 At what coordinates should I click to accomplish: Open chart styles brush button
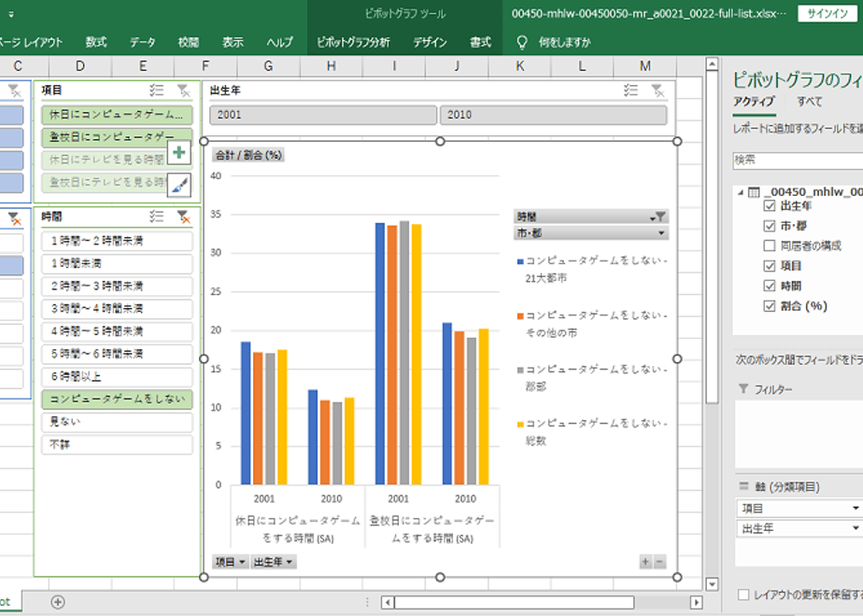[x=179, y=186]
